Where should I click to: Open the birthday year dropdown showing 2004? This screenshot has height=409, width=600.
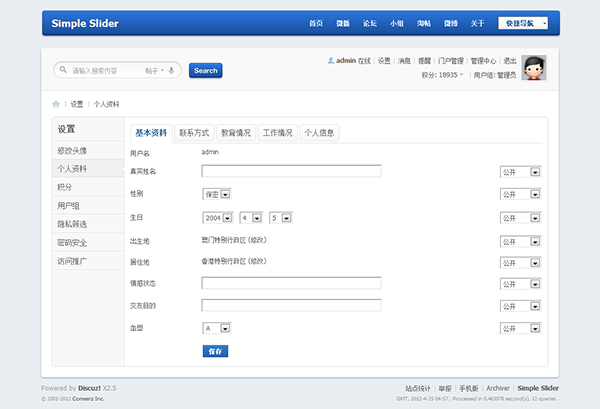click(x=218, y=218)
